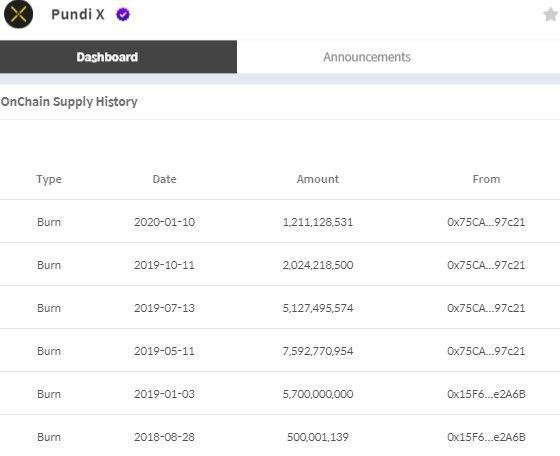Open address 0x75CA...97c21 for 2020-01-10 burn
560x456 pixels.
pos(486,222)
